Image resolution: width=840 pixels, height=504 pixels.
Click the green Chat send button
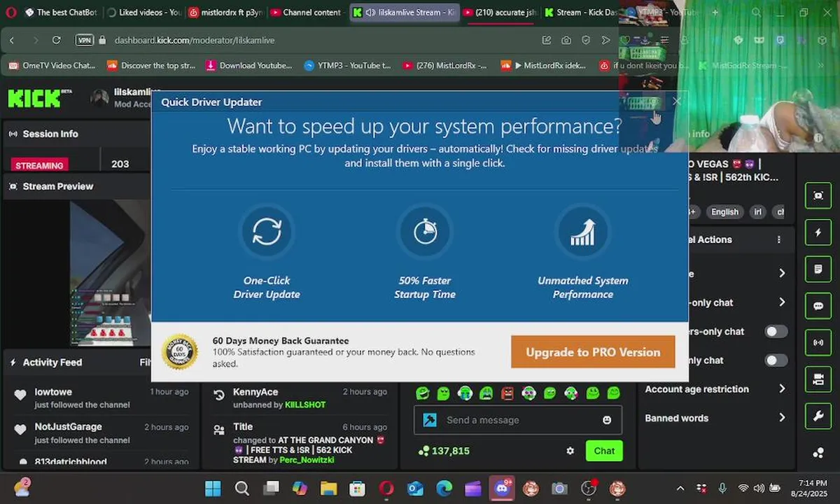coord(604,451)
